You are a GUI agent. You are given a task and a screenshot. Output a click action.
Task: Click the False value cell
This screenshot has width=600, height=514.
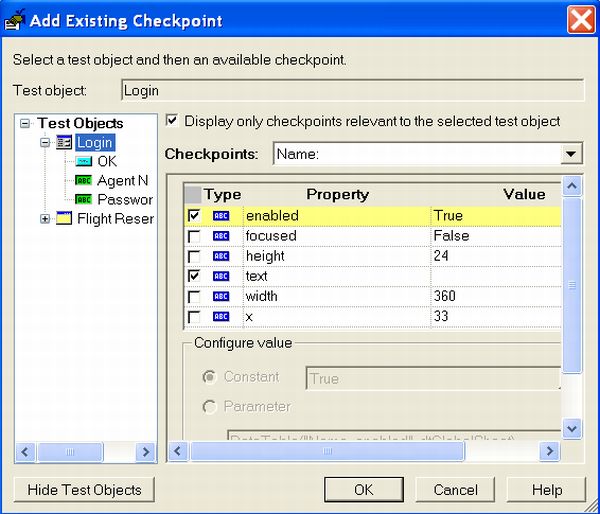click(x=496, y=236)
